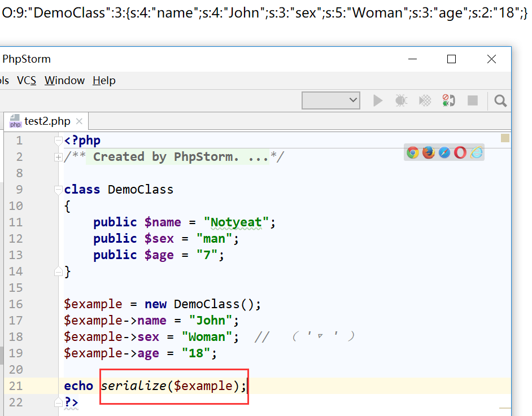Maximize the PhpStorm window
This screenshot has height=416, width=532.
451,59
